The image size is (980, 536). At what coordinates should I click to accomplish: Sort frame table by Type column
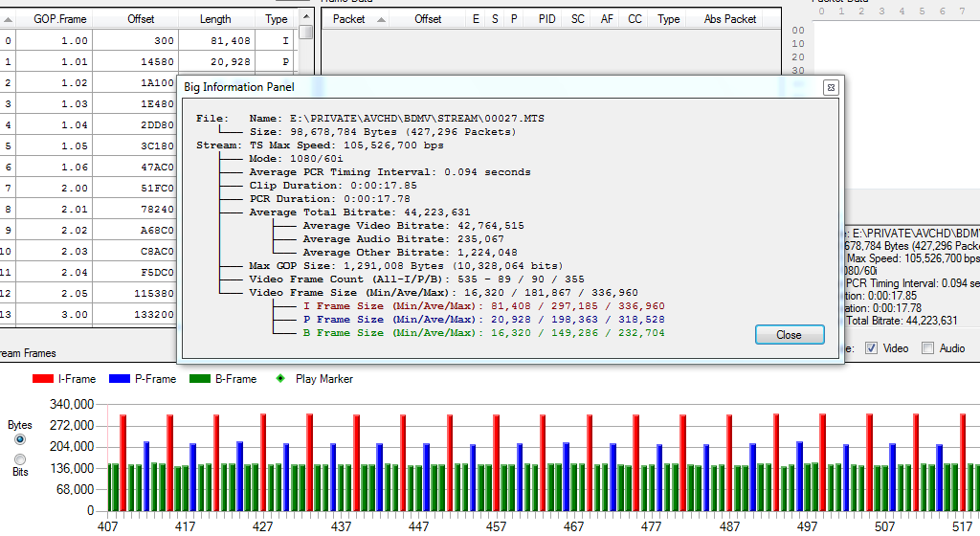tap(276, 19)
